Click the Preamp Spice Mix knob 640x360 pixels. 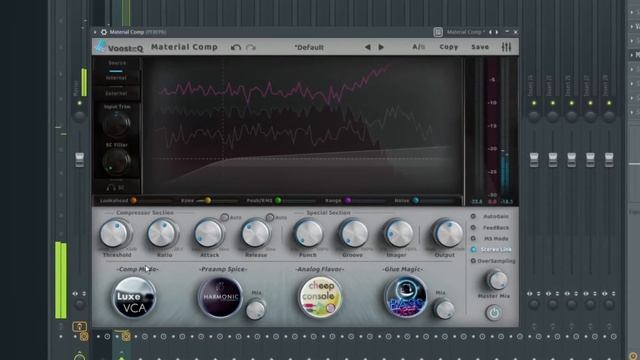pos(256,309)
